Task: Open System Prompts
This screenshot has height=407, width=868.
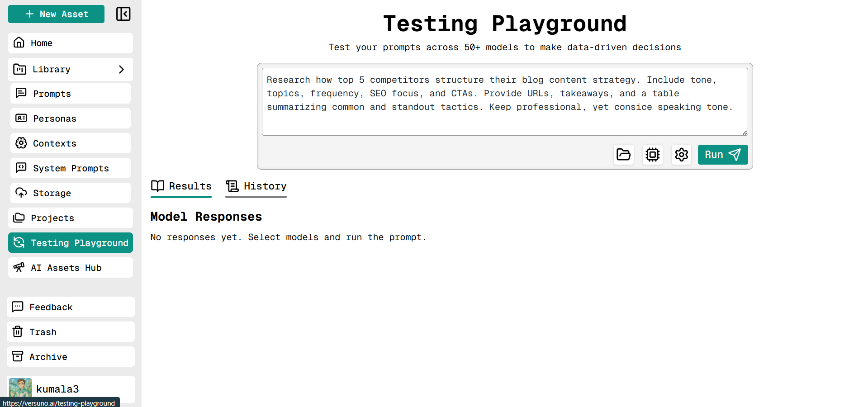Action: (x=70, y=168)
